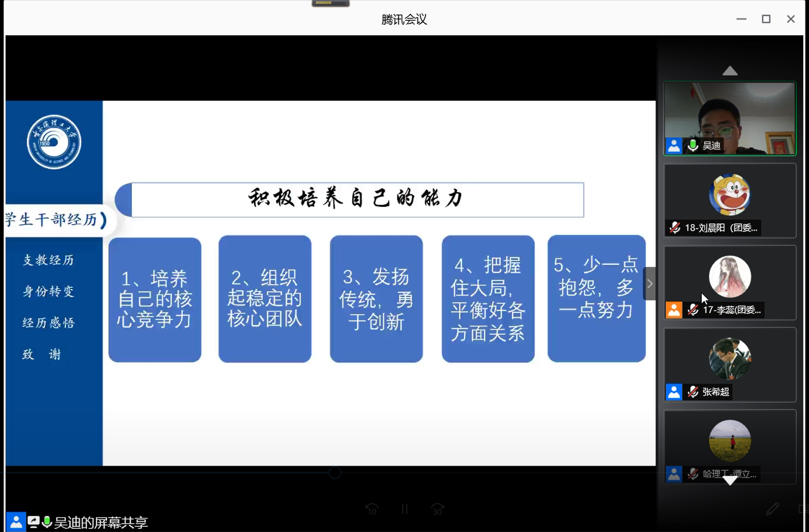Screen dimensions: 809x532
Task: Click the 支教经历 item in slide sidebar
Action: tap(49, 260)
